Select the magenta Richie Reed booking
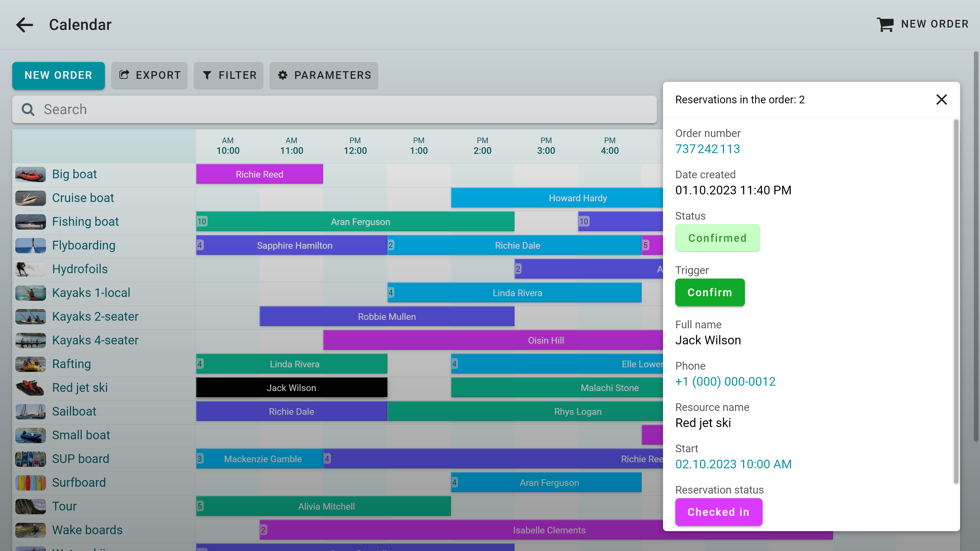This screenshot has height=551, width=980. pos(260,174)
